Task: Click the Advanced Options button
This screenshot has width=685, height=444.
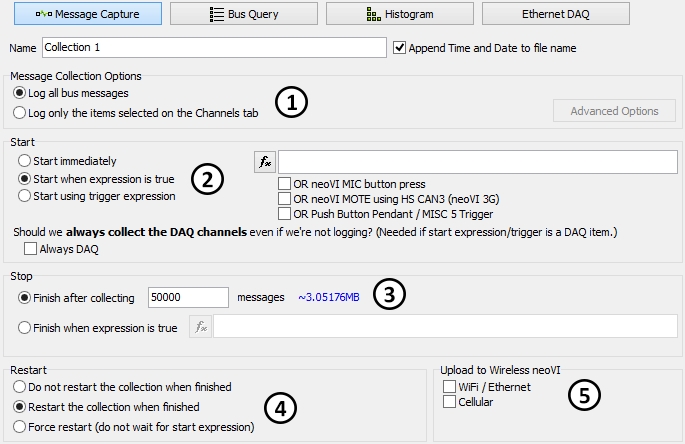Action: (614, 111)
